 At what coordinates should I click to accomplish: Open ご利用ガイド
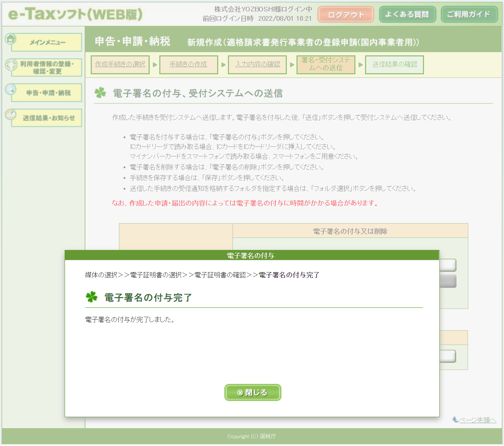pyautogui.click(x=469, y=14)
